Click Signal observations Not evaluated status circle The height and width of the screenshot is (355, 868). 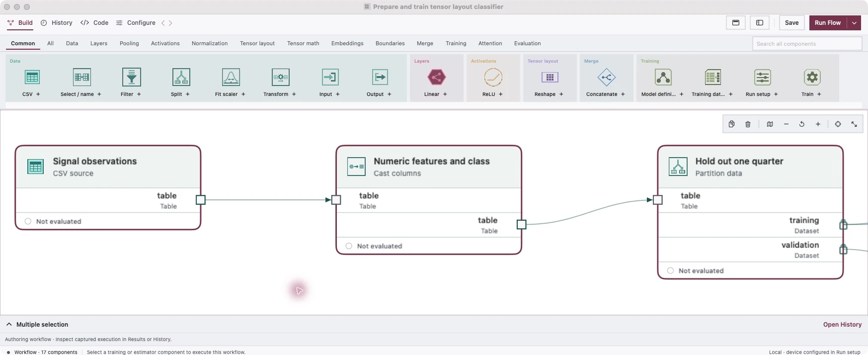click(28, 222)
